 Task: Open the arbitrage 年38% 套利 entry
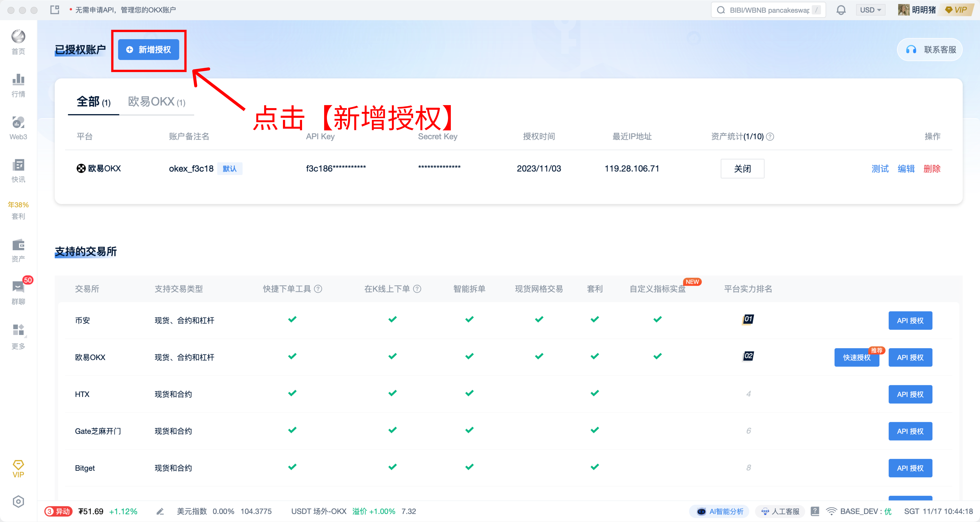point(18,210)
